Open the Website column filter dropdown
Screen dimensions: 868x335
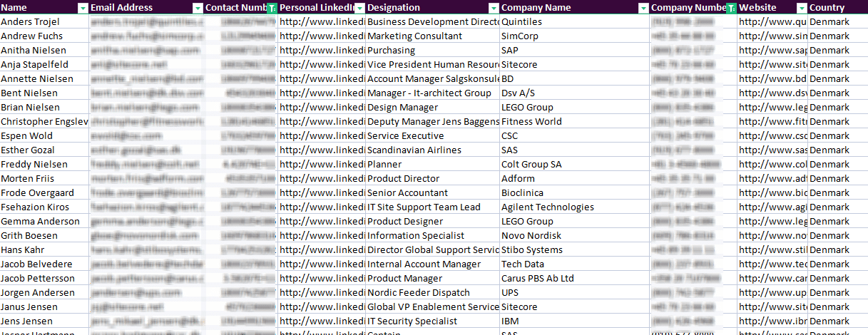[x=802, y=8]
